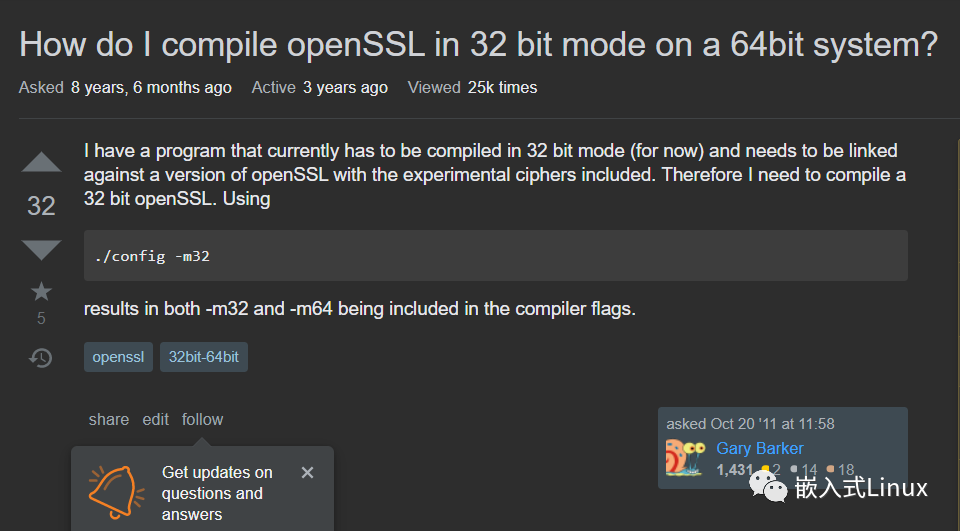Close the 'Get updates on questions' popup
The image size is (960, 531).
pyautogui.click(x=307, y=473)
